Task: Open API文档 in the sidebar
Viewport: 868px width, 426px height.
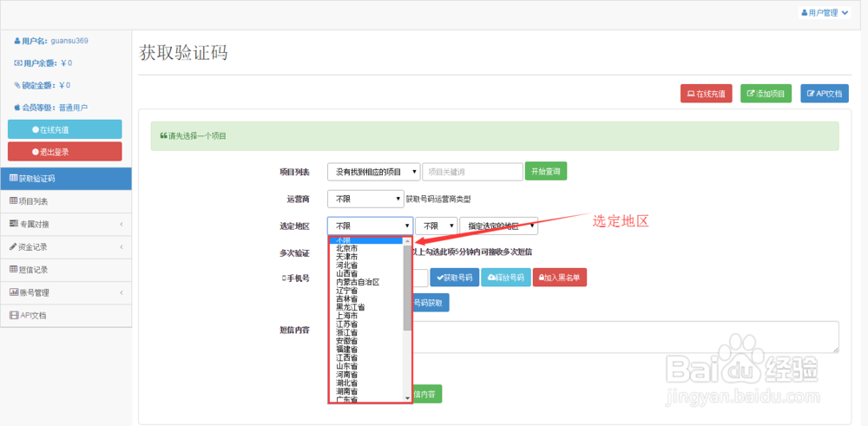Action: point(66,315)
